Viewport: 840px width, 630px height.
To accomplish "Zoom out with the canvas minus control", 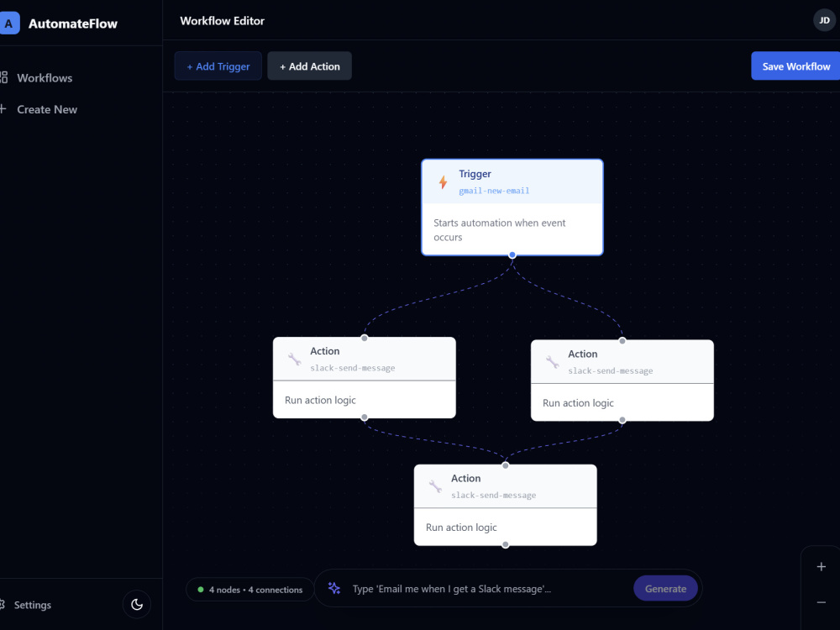I will point(822,602).
